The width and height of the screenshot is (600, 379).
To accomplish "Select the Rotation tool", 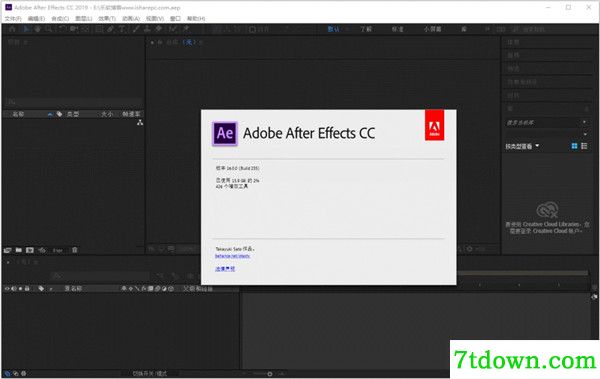I will click(62, 29).
